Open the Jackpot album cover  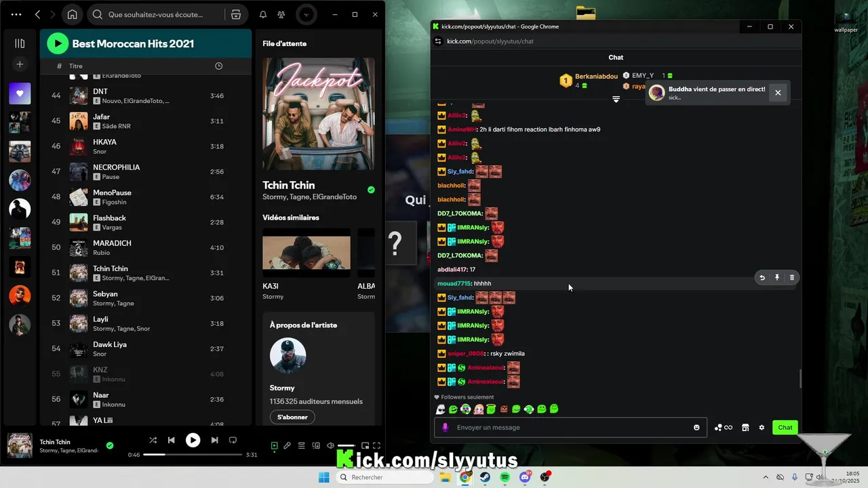319,114
